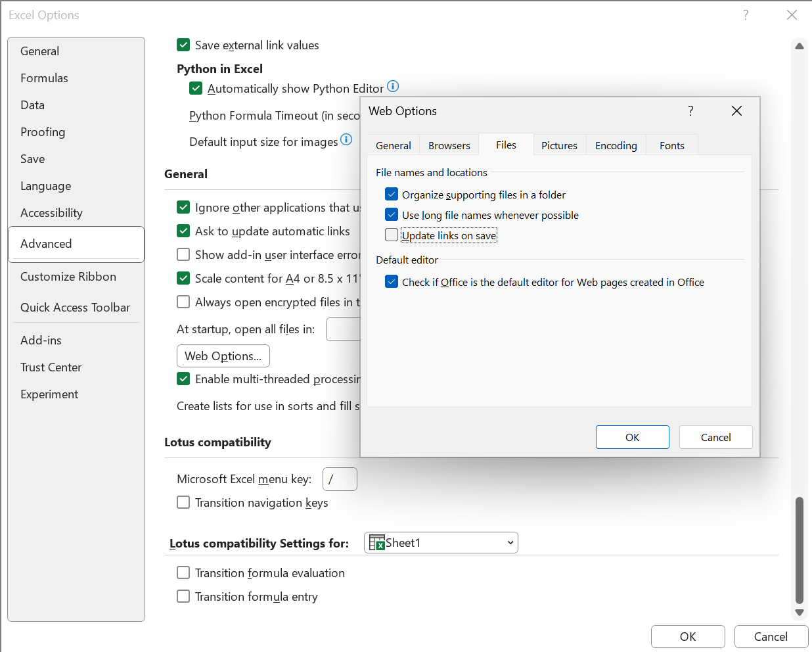Switch to the Pictures tab
Viewport: 812px width, 652px height.
pyautogui.click(x=559, y=145)
